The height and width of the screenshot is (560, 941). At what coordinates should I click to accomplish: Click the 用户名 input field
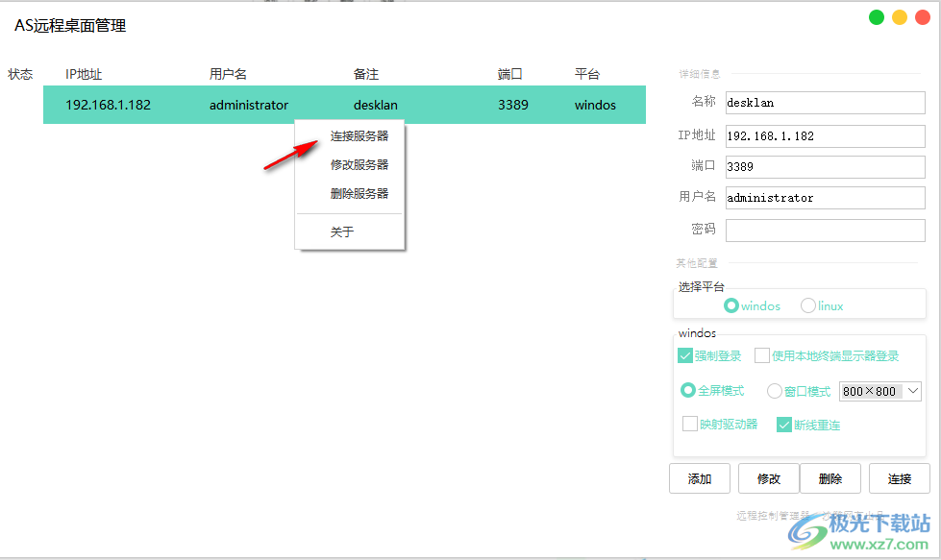pyautogui.click(x=825, y=198)
